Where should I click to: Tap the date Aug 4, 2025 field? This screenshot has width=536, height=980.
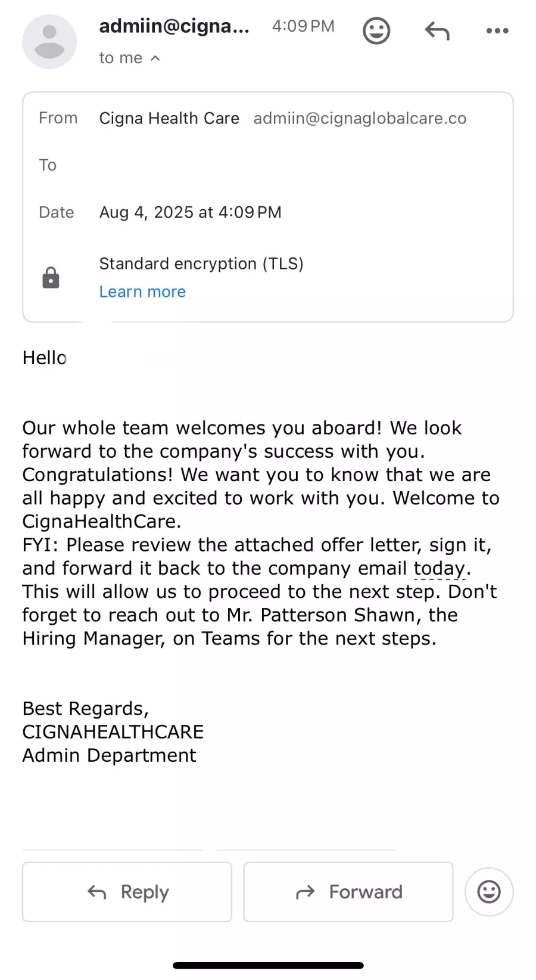click(x=190, y=212)
